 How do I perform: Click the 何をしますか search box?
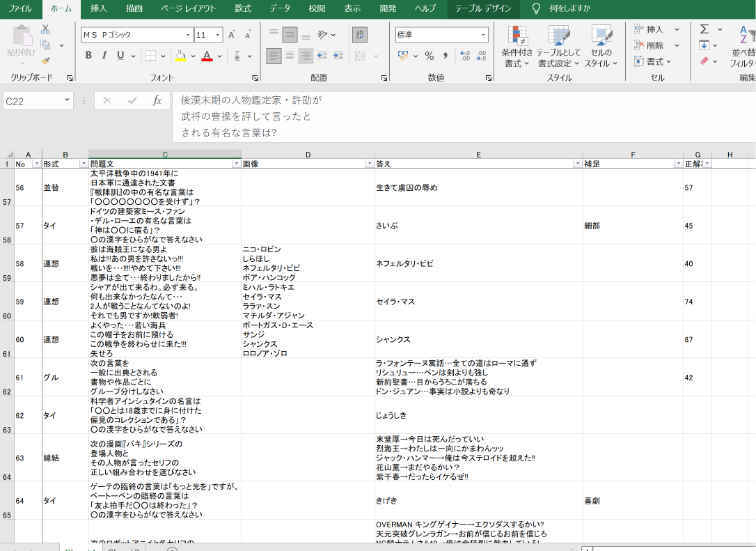point(569,8)
